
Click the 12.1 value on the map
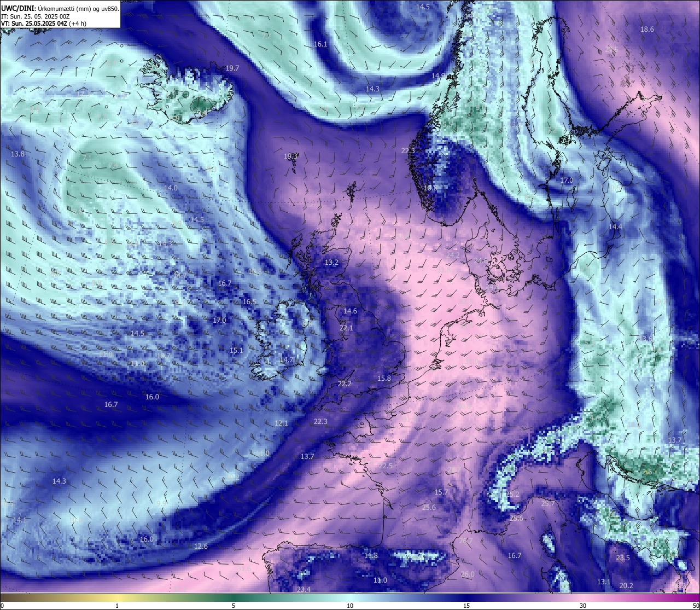(281, 423)
